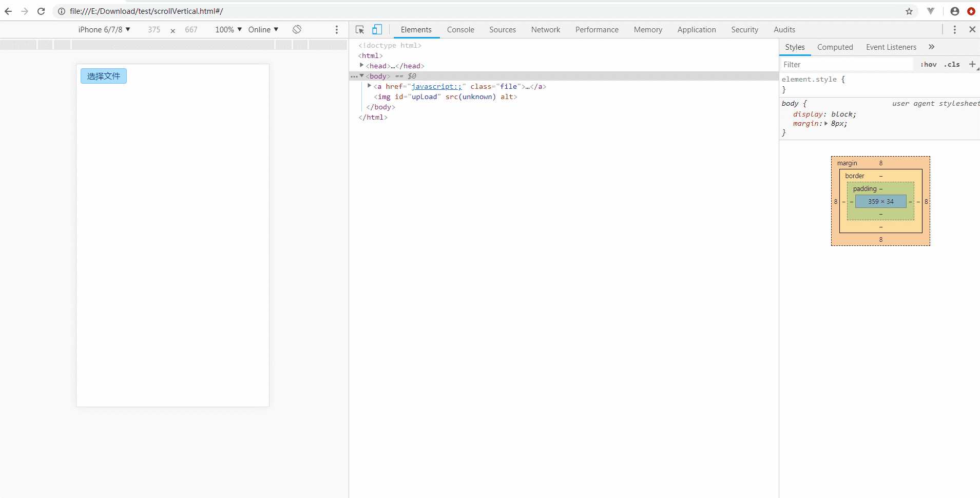The image size is (980, 498).
Task: Select the Computed sidebar tab
Action: tap(835, 47)
